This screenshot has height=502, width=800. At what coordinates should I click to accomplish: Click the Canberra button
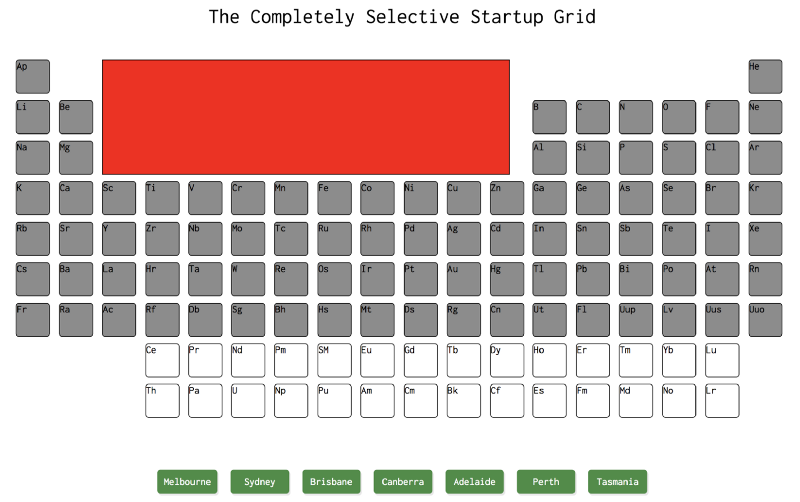point(403,482)
